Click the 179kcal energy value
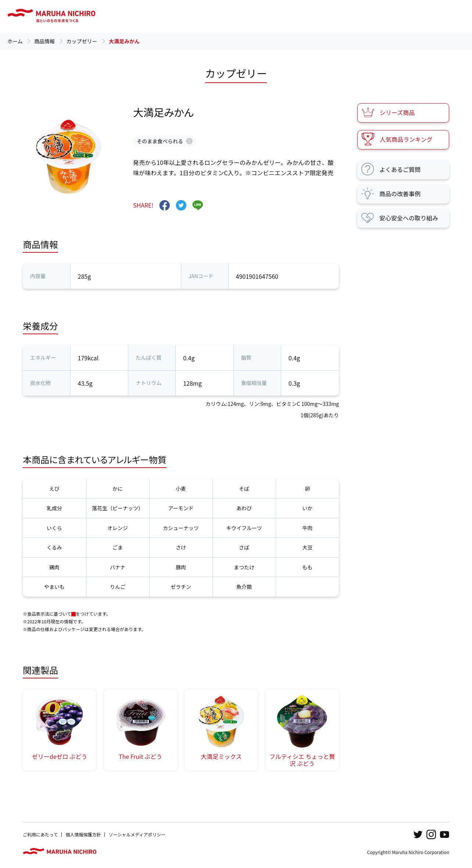 (88, 358)
